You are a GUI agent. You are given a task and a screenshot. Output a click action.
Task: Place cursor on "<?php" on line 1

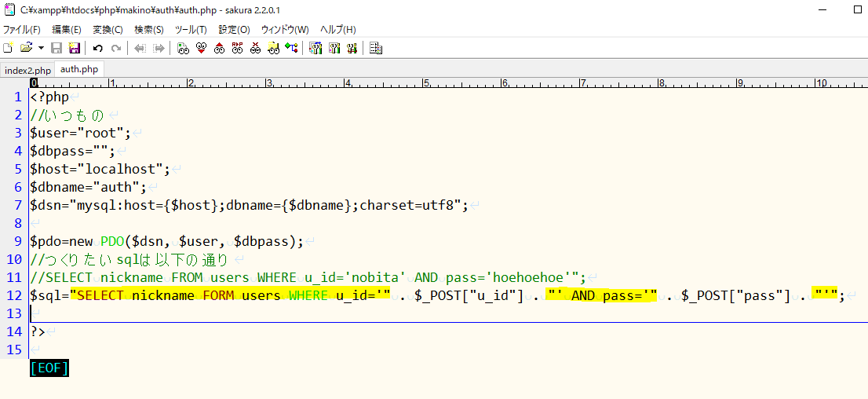click(49, 97)
